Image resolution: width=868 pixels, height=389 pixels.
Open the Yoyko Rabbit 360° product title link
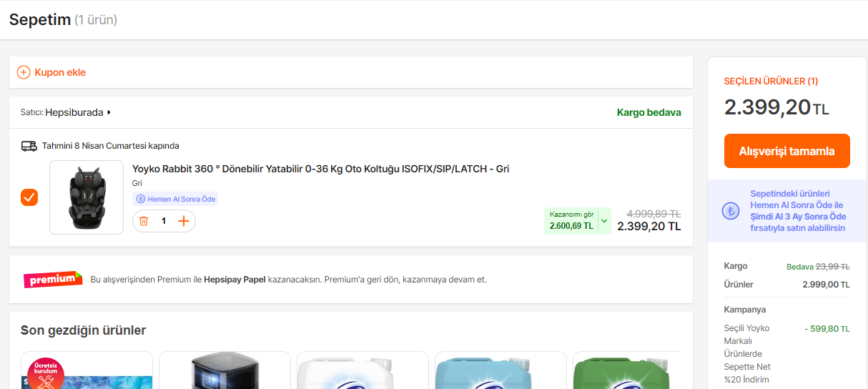pos(320,169)
